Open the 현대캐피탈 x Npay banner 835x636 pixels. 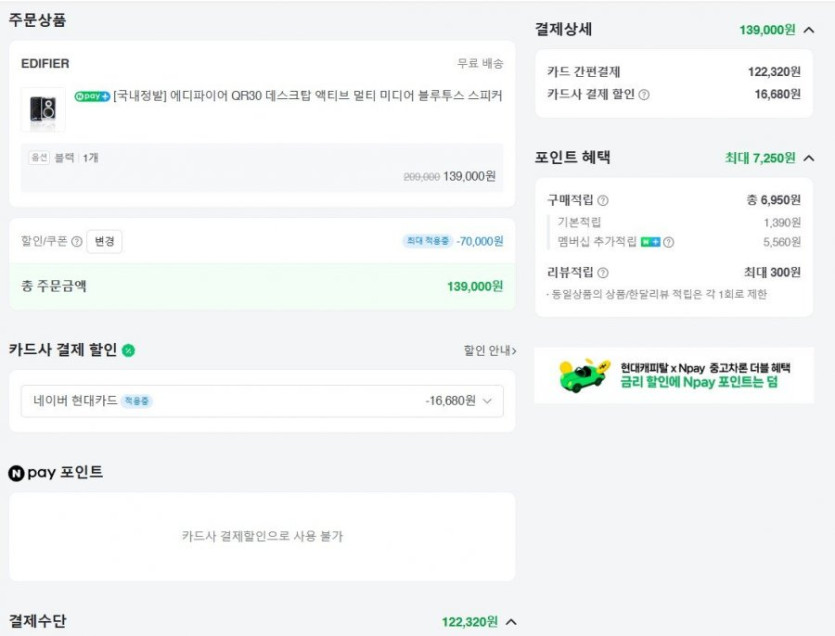point(674,375)
